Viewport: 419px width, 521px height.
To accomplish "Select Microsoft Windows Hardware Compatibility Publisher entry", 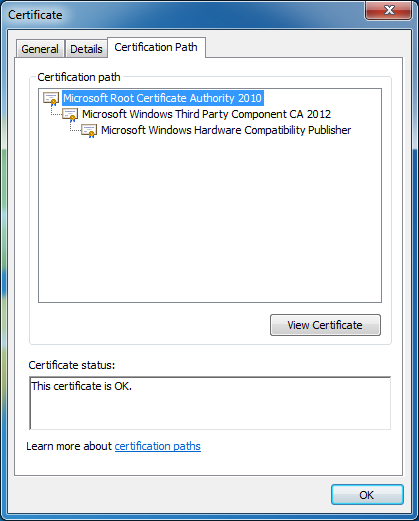I will pyautogui.click(x=226, y=130).
